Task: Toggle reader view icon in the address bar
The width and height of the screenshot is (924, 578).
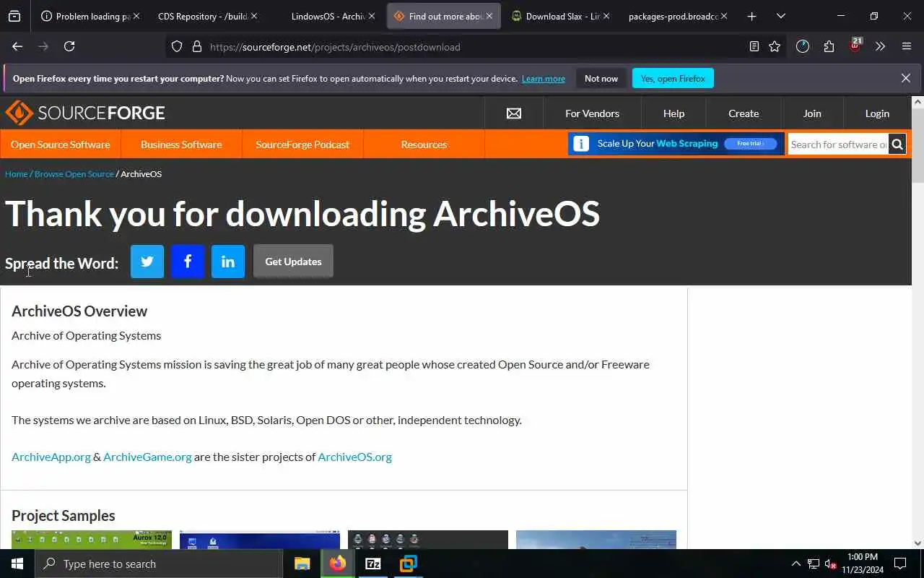Action: point(754,46)
